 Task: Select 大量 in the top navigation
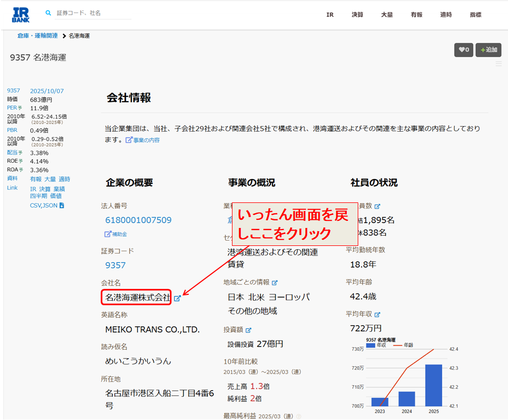[x=387, y=15]
